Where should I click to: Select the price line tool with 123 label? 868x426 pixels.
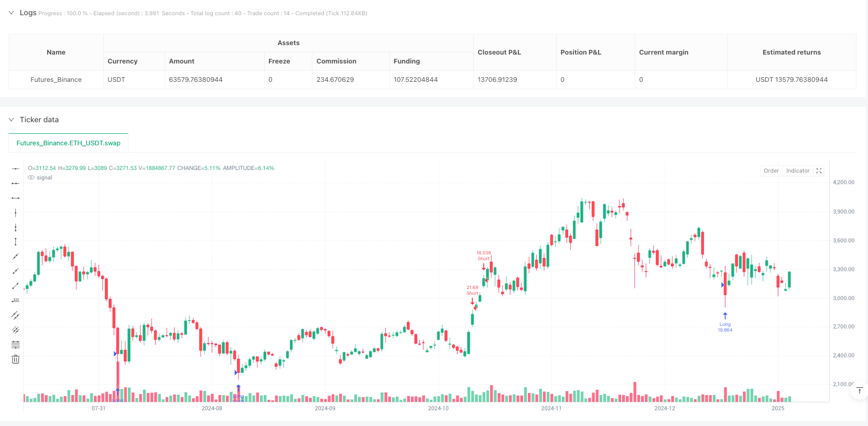(16, 300)
